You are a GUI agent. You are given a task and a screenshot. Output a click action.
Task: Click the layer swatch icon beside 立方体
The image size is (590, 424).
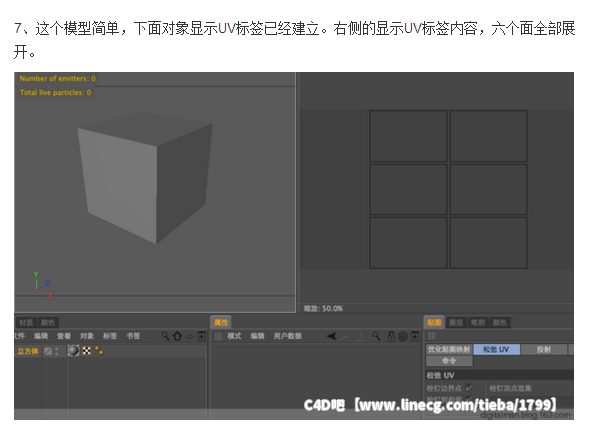point(48,351)
